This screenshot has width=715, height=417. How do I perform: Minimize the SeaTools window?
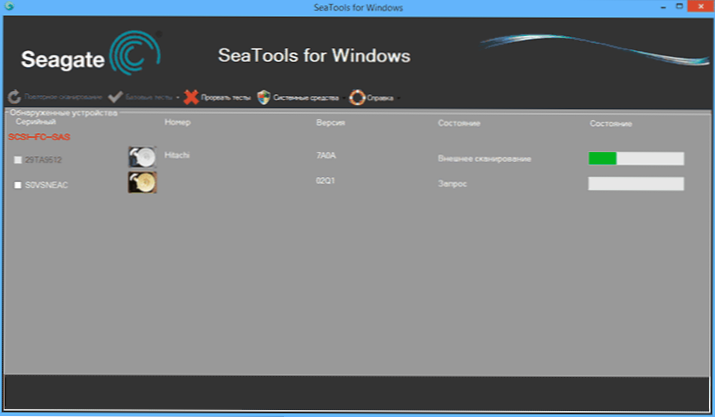[663, 6]
